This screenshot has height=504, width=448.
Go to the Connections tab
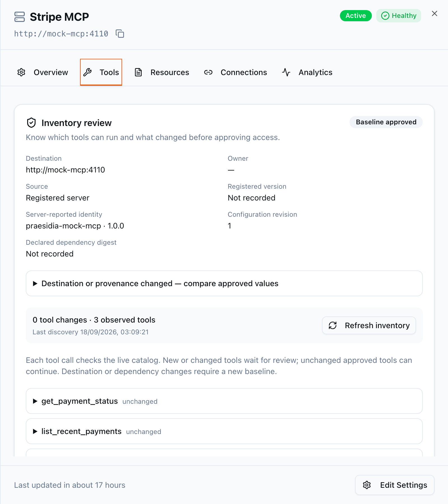[235, 72]
